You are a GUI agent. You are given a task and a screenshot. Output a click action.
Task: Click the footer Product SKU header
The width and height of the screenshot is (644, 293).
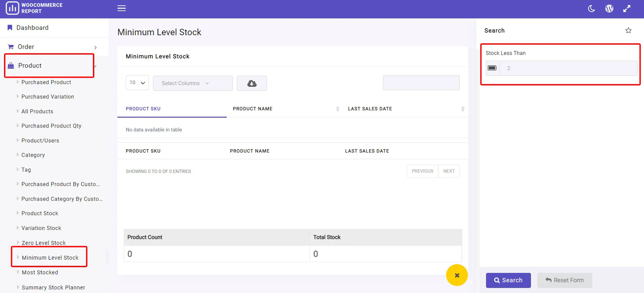click(143, 151)
